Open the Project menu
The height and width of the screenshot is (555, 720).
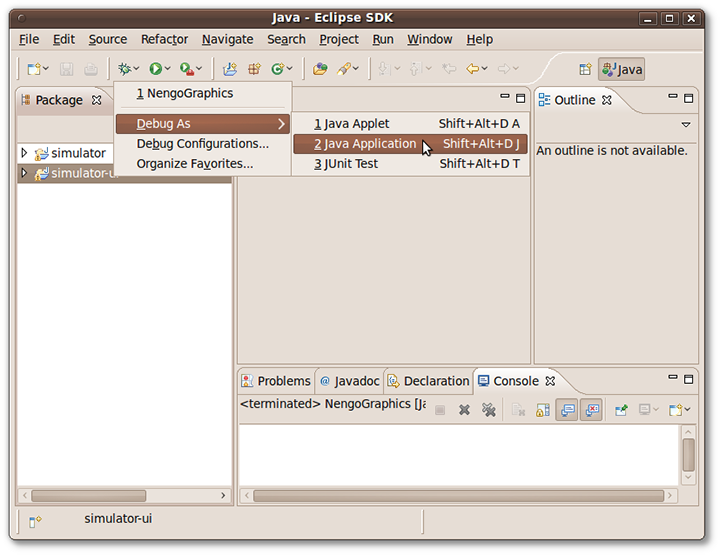339,39
